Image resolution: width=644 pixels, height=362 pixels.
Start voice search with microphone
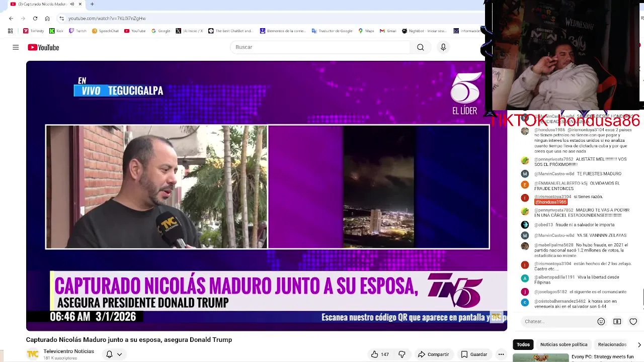pyautogui.click(x=443, y=47)
